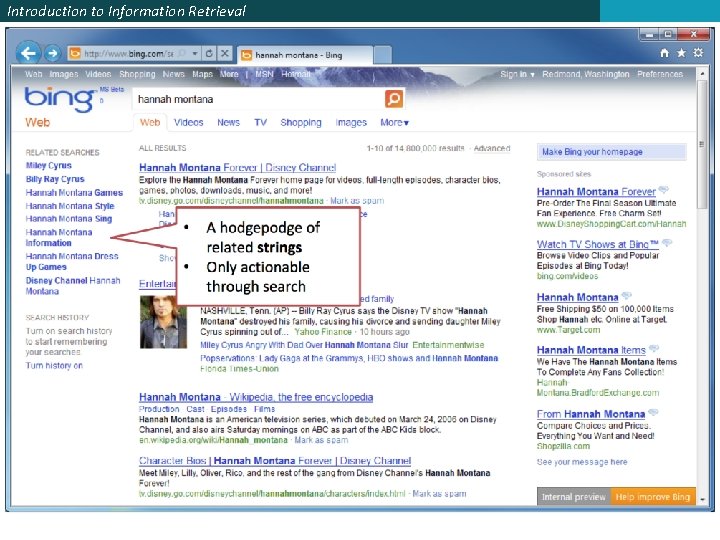Image resolution: width=720 pixels, height=540 pixels.
Task: Open Preferences link at top right
Action: click(660, 74)
